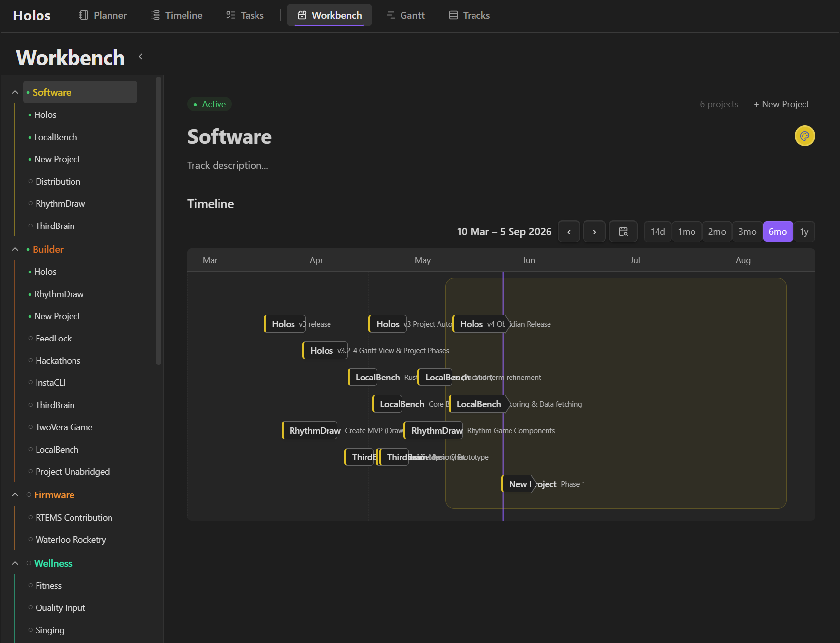Open Fitness project in sidebar
The height and width of the screenshot is (643, 840).
(x=48, y=586)
